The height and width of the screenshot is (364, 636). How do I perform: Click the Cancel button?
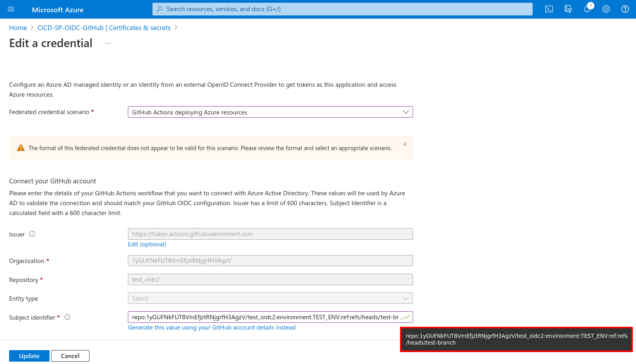pyautogui.click(x=70, y=356)
